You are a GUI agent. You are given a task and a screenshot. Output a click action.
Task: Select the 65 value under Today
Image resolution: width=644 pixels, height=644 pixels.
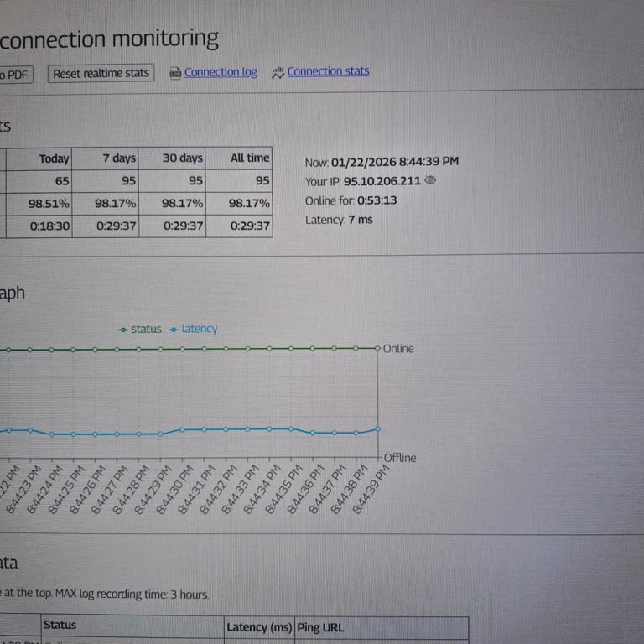(x=39, y=181)
